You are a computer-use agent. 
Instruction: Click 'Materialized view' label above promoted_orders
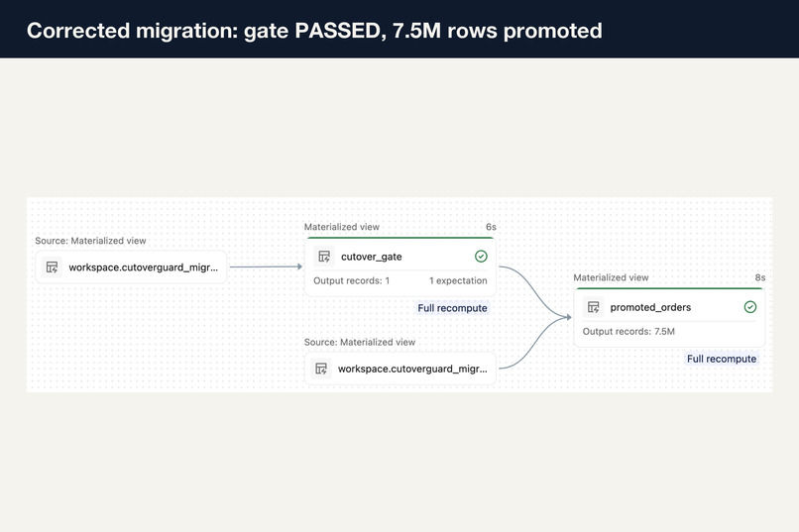[x=611, y=277]
